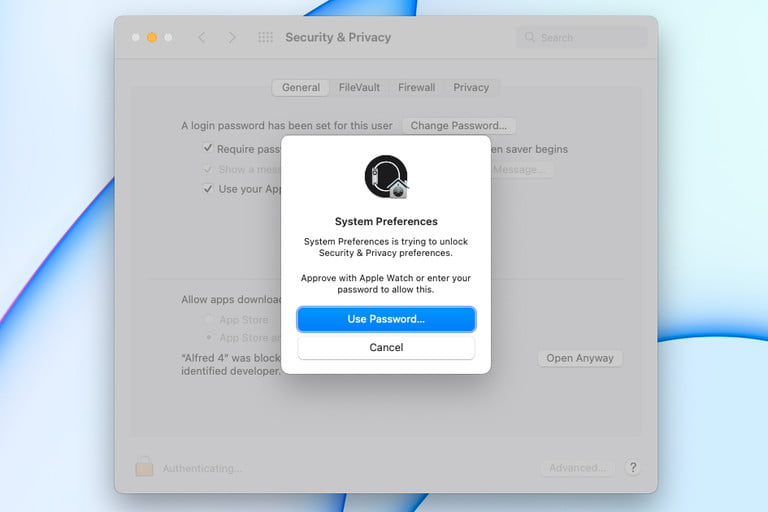Click the Change Password button
This screenshot has width=768, height=512.
[458, 125]
